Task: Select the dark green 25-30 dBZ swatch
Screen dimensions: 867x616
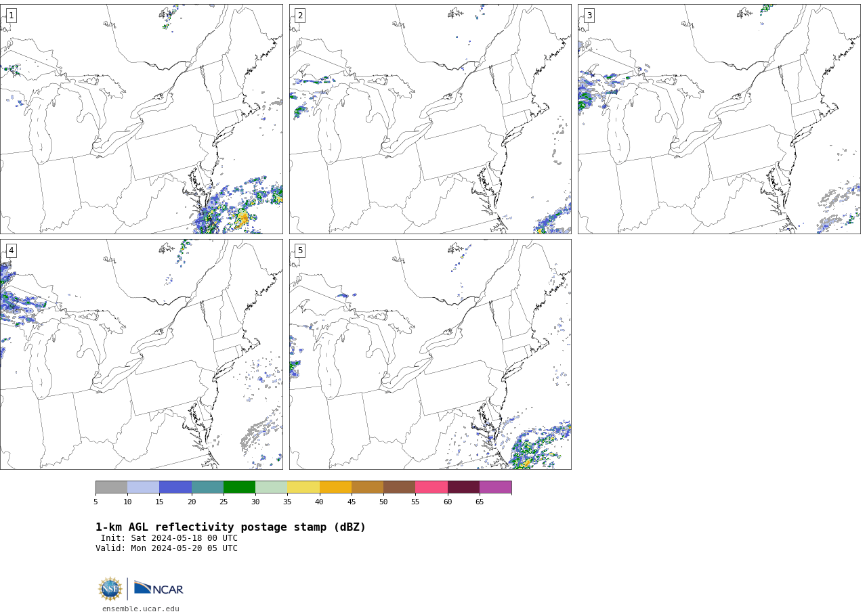Action: [x=239, y=487]
